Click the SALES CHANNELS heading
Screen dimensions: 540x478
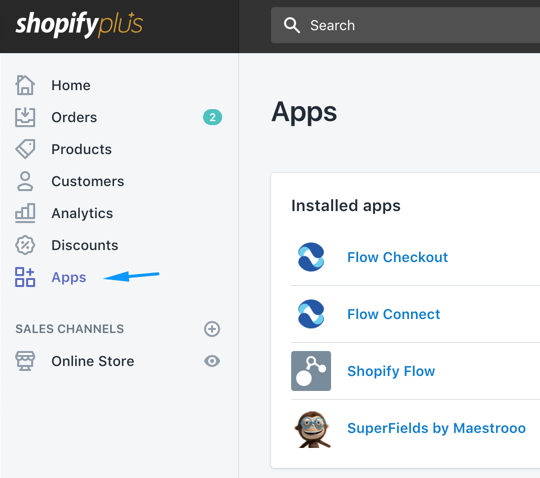pyautogui.click(x=70, y=329)
